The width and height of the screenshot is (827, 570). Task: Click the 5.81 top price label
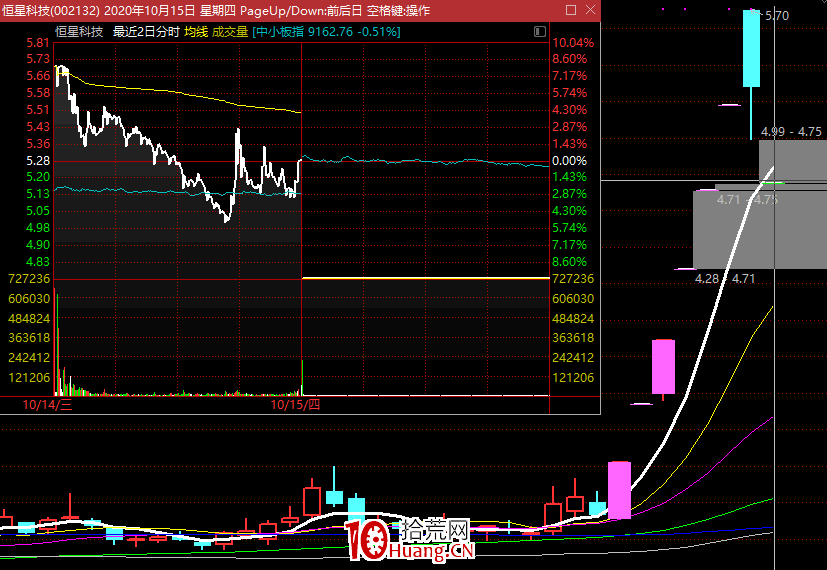[38, 43]
